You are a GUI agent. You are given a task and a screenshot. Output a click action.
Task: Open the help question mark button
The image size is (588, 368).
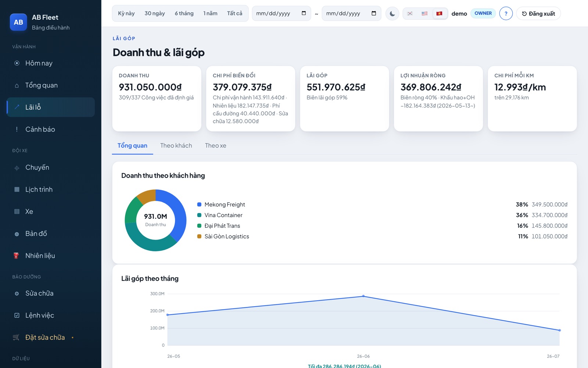[506, 14]
